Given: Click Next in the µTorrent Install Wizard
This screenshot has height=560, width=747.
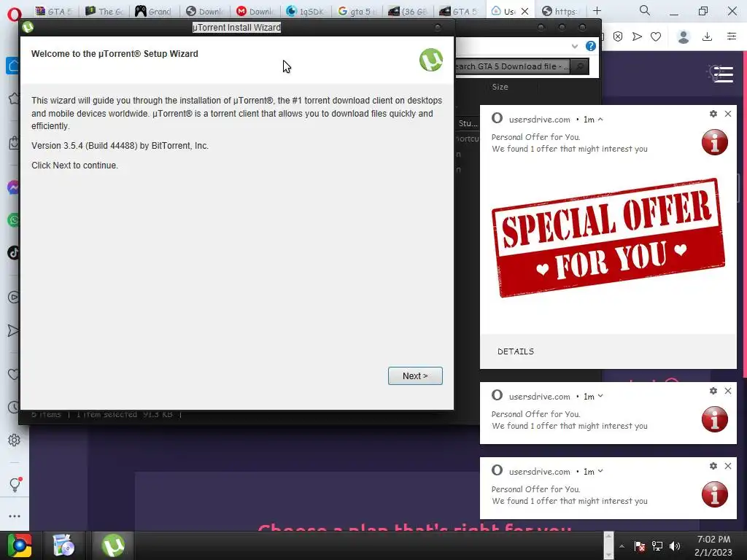Looking at the screenshot, I should [x=415, y=376].
